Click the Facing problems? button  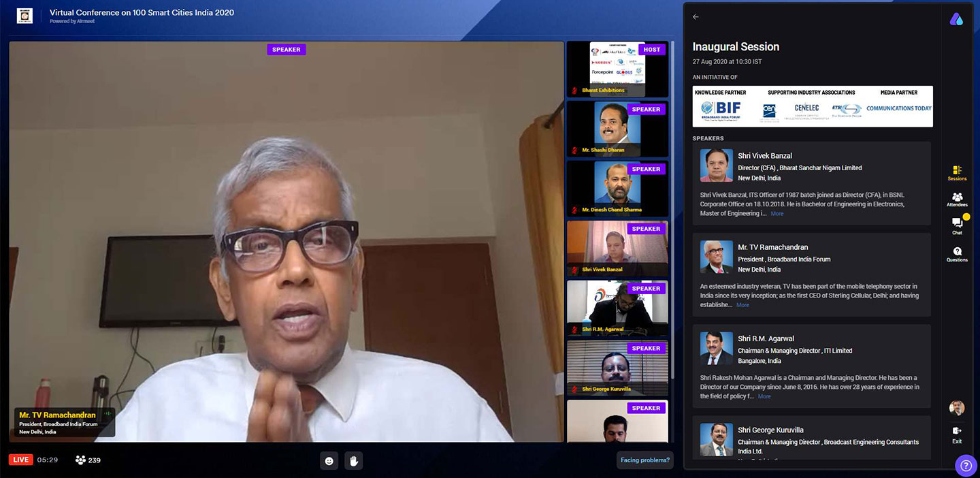point(645,460)
